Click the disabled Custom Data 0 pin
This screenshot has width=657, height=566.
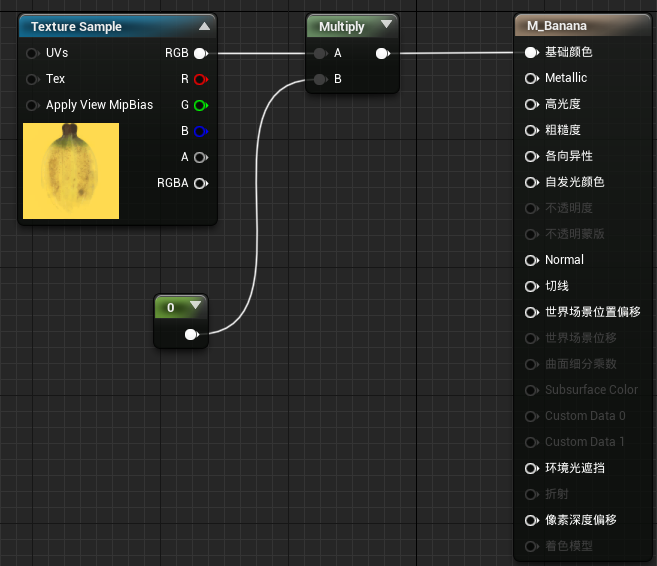coord(532,416)
